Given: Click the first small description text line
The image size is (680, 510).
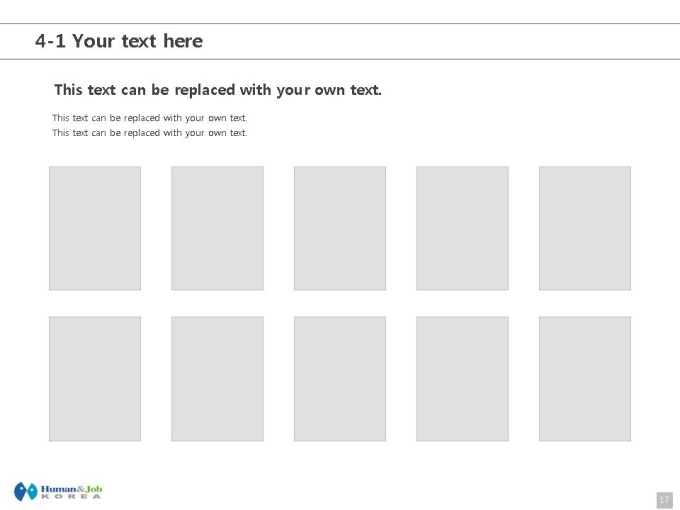Looking at the screenshot, I should [150, 118].
